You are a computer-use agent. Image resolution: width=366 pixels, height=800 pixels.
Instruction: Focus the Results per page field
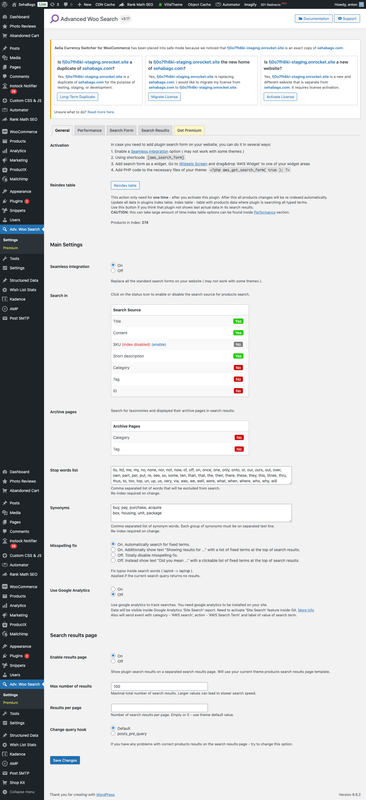click(159, 708)
